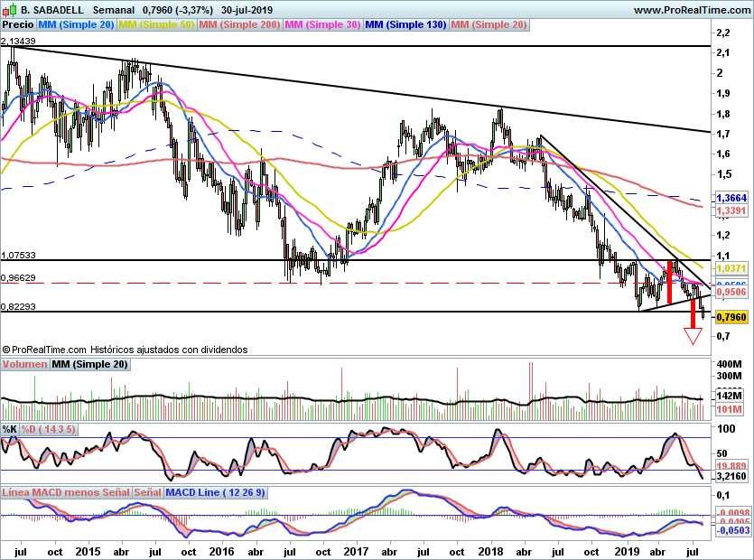This screenshot has height=560, width=754.
Task: Click the 0,7960 current price tag
Action: (x=731, y=317)
